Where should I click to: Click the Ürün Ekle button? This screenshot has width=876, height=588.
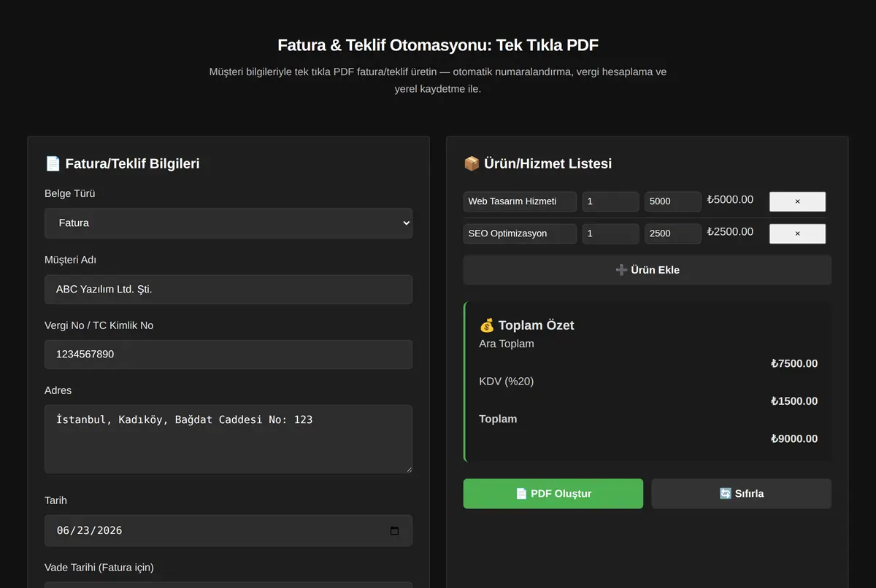click(x=648, y=270)
